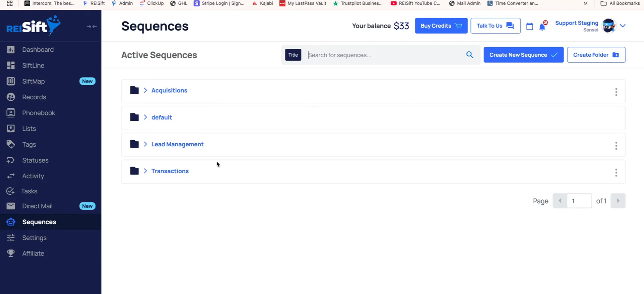
Task: Open the calendar icon in header
Action: [530, 26]
